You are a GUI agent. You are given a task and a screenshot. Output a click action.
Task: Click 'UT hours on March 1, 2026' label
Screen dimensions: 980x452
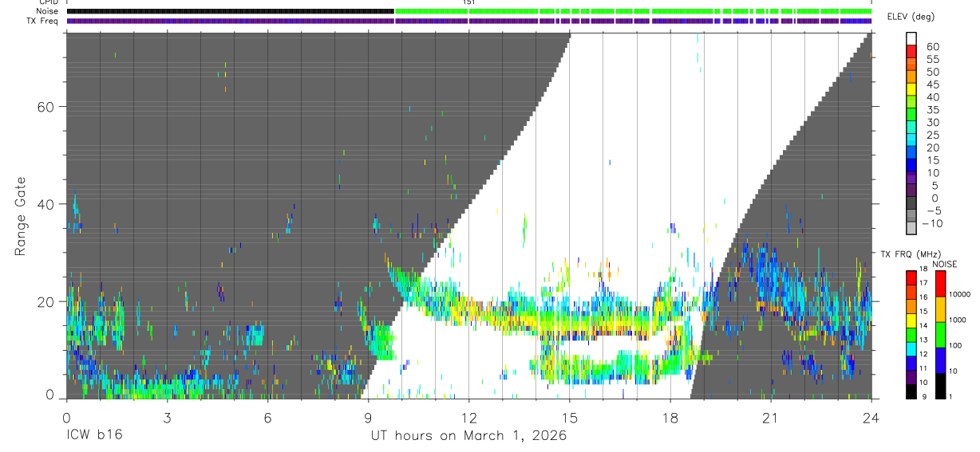point(468,436)
